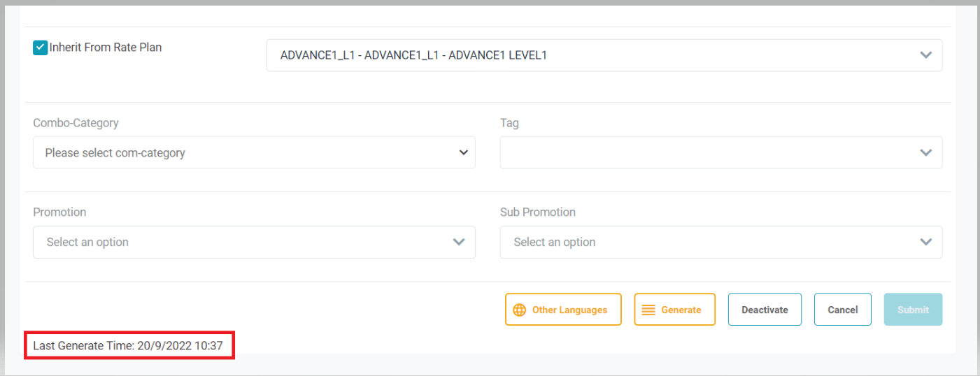Viewport: 980px width, 376px height.
Task: Click the Inherit From Rate Plan label text
Action: 106,48
